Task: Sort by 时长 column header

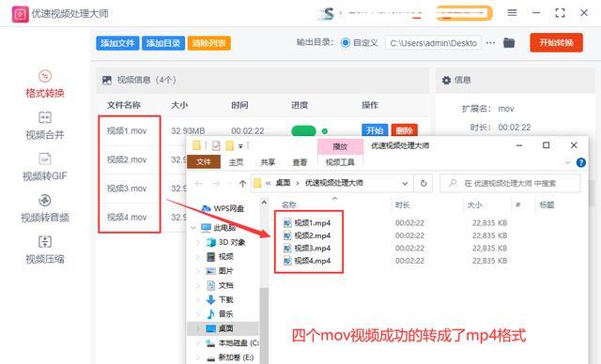Action: click(402, 205)
